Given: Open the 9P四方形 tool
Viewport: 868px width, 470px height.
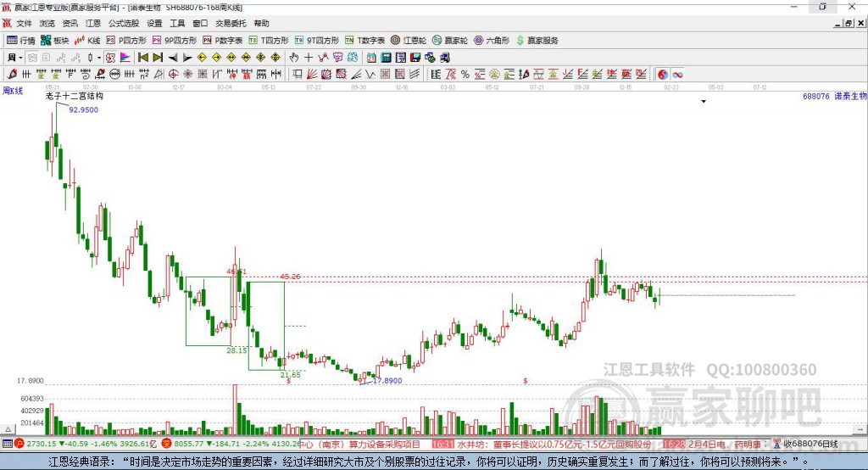Looking at the screenshot, I should (x=175, y=41).
